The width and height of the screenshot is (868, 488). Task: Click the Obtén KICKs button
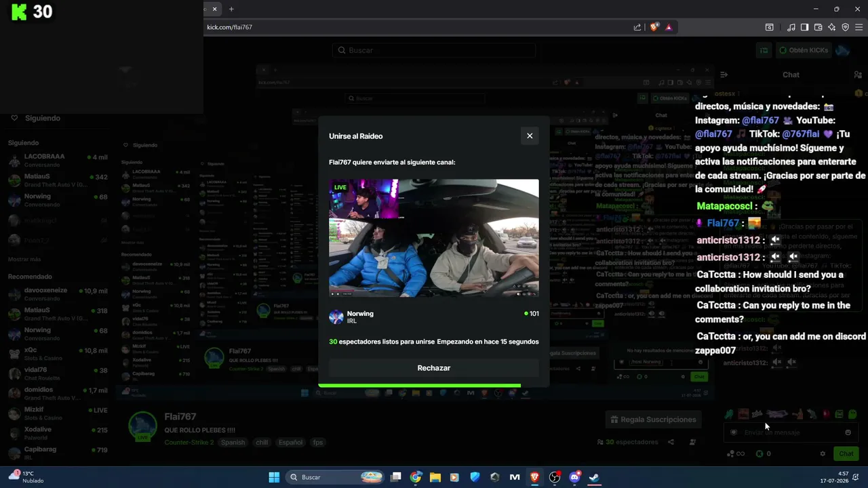click(x=804, y=50)
